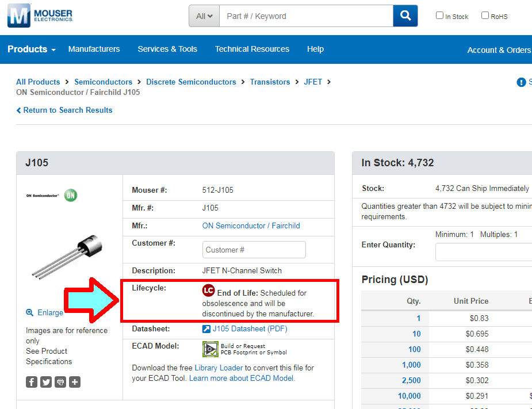The image size is (532, 409).
Task: Open the All search category dropdown
Action: coord(204,16)
